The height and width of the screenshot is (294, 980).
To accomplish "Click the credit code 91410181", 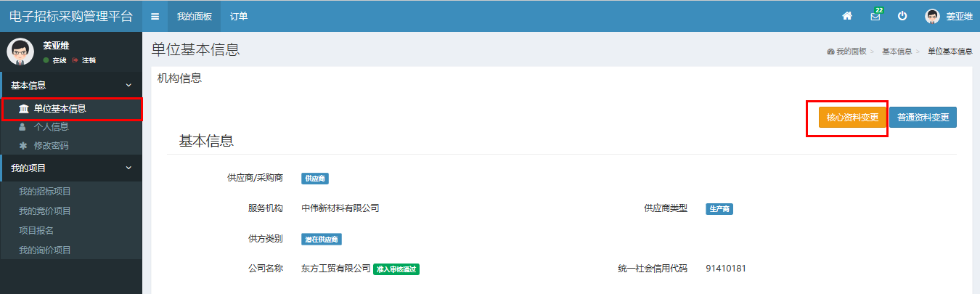I will (x=726, y=269).
